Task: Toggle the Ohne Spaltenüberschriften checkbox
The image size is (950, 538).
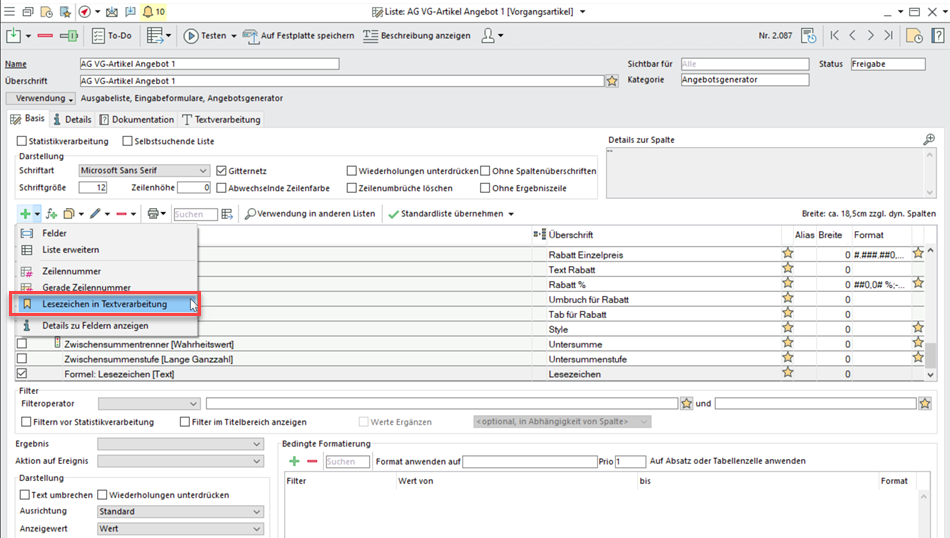Action: [485, 171]
